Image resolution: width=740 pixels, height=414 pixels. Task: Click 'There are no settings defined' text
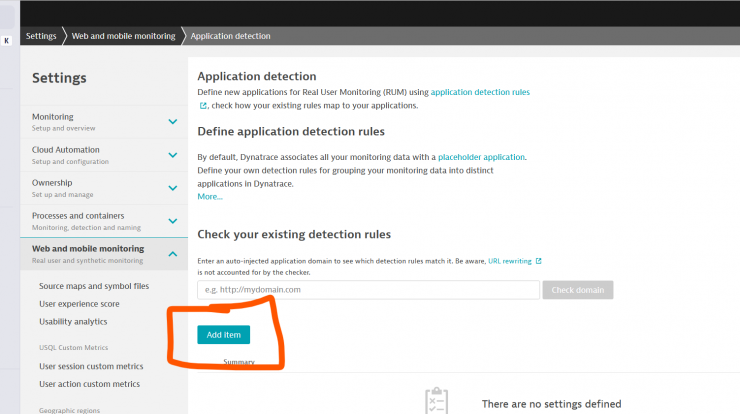click(x=551, y=404)
